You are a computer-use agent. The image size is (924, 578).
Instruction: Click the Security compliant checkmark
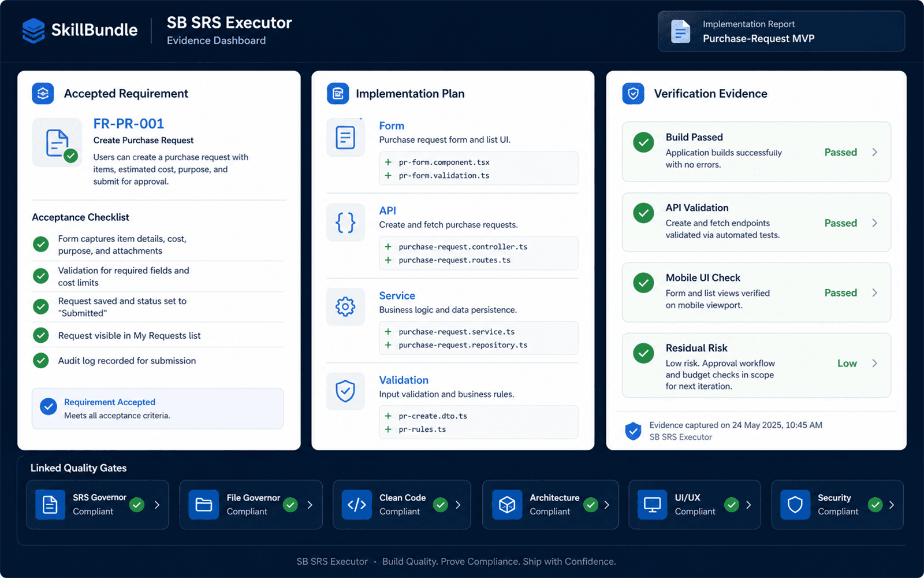pos(875,505)
